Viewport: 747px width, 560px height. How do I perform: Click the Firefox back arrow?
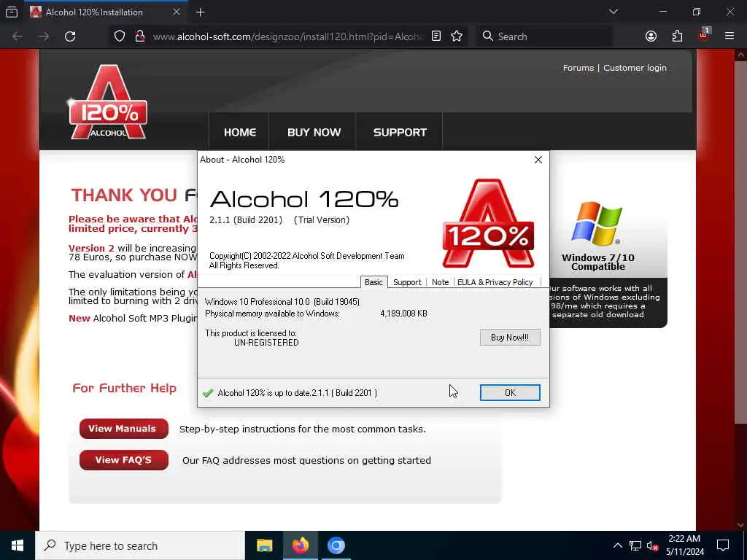pyautogui.click(x=18, y=36)
